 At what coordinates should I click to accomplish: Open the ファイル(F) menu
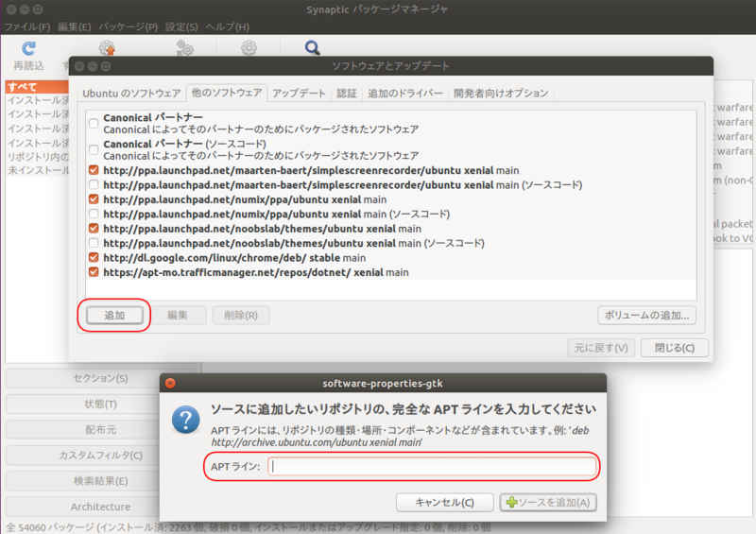[x=27, y=27]
